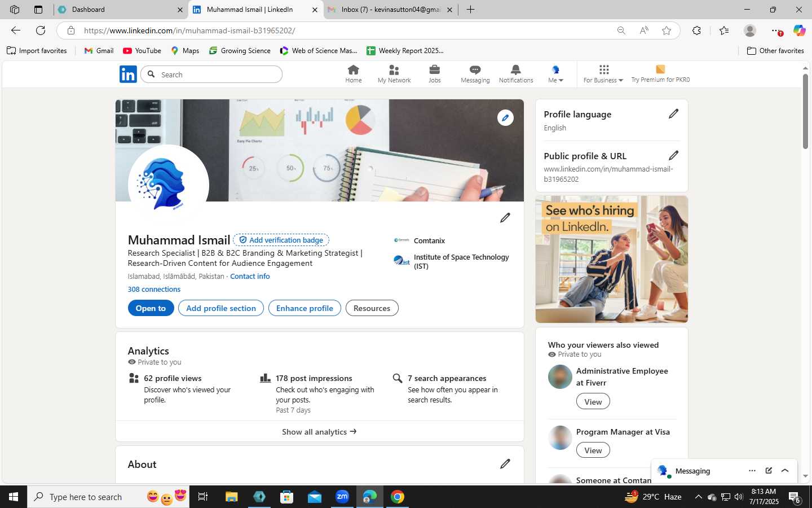This screenshot has height=508, width=812.
Task: Edit Public profile & URL pencil icon
Action: pyautogui.click(x=673, y=155)
